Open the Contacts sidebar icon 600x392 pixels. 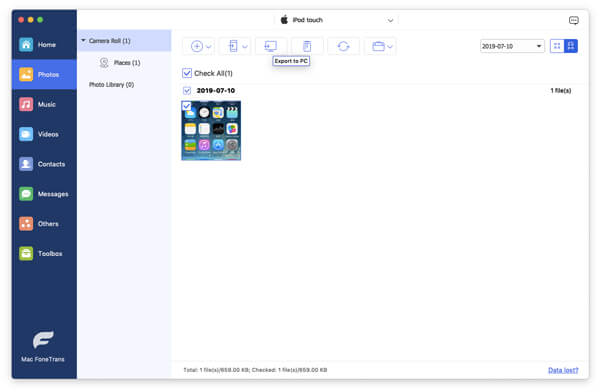[26, 164]
